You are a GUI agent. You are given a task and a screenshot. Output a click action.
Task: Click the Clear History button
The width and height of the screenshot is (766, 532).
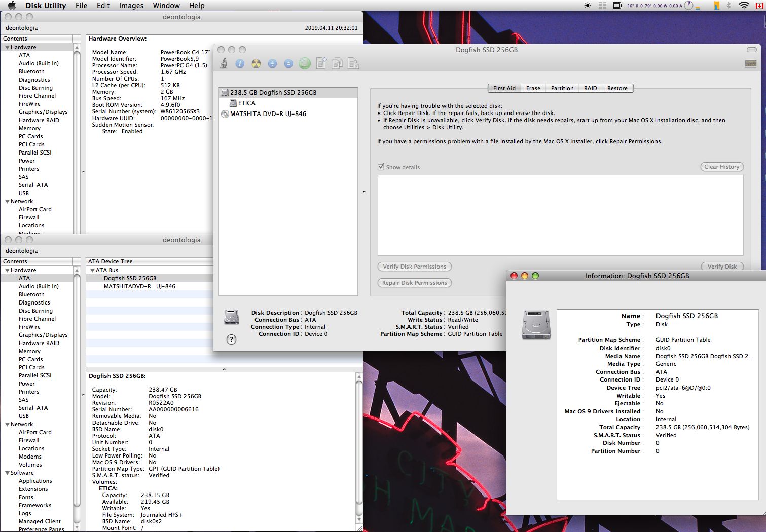tap(722, 167)
